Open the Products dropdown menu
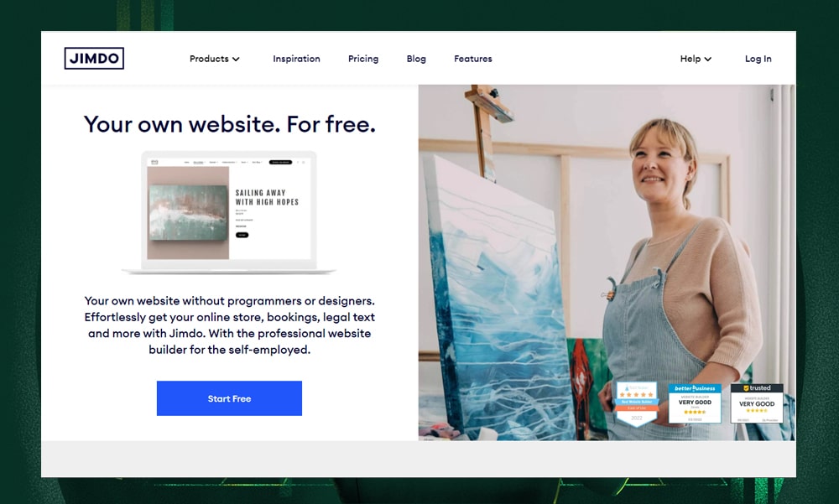 [x=215, y=59]
